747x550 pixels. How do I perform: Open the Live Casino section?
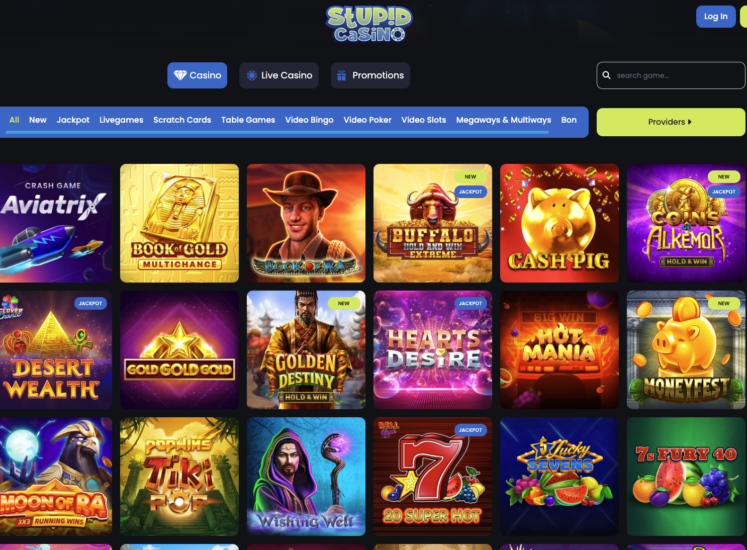pyautogui.click(x=279, y=75)
